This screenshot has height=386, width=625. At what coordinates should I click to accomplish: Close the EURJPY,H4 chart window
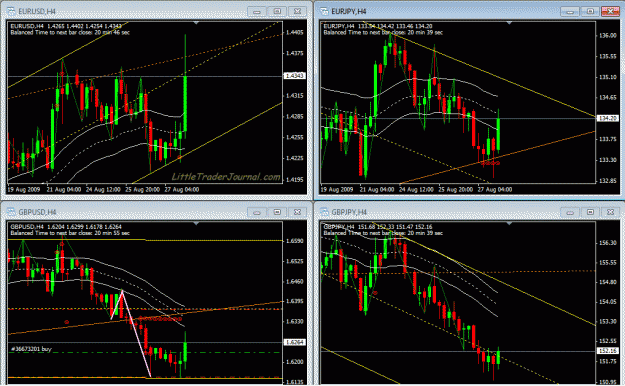point(611,12)
